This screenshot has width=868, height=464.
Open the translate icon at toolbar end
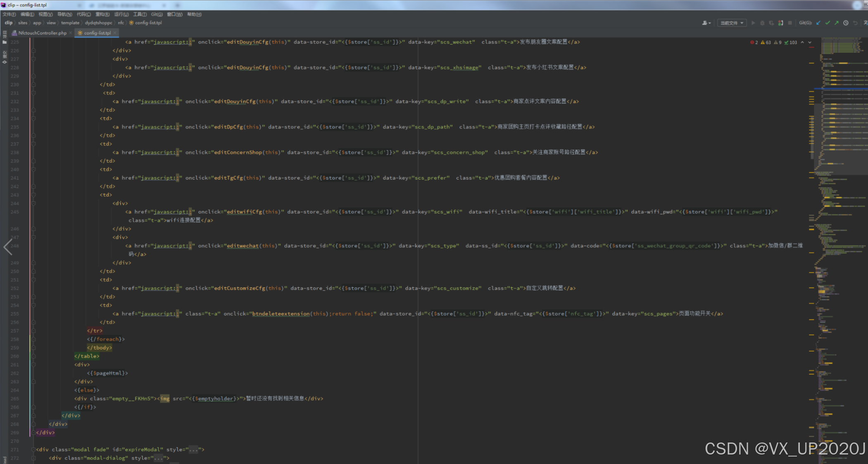coord(865,23)
